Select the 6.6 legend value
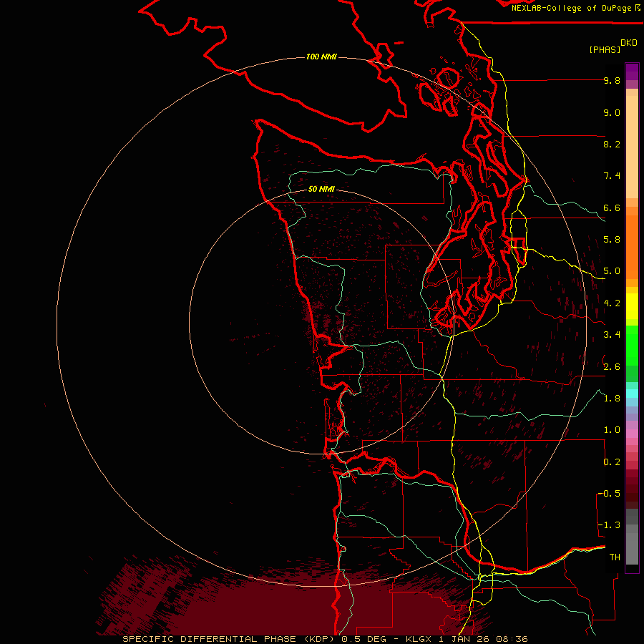644x644 pixels. pos(612,208)
